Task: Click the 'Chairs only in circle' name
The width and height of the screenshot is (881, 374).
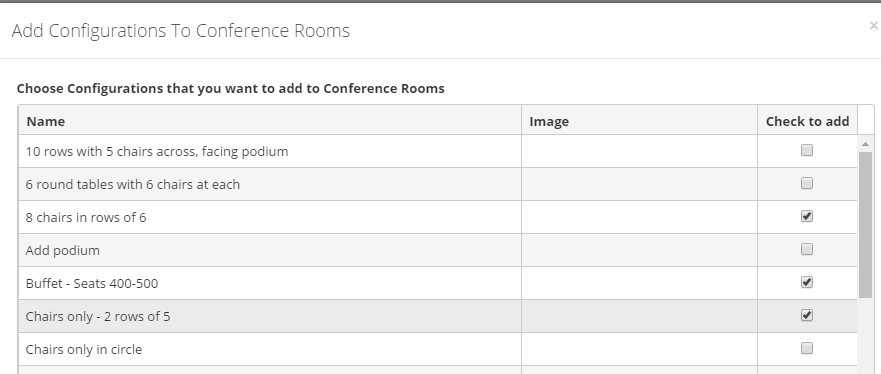Action: pyautogui.click(x=84, y=350)
